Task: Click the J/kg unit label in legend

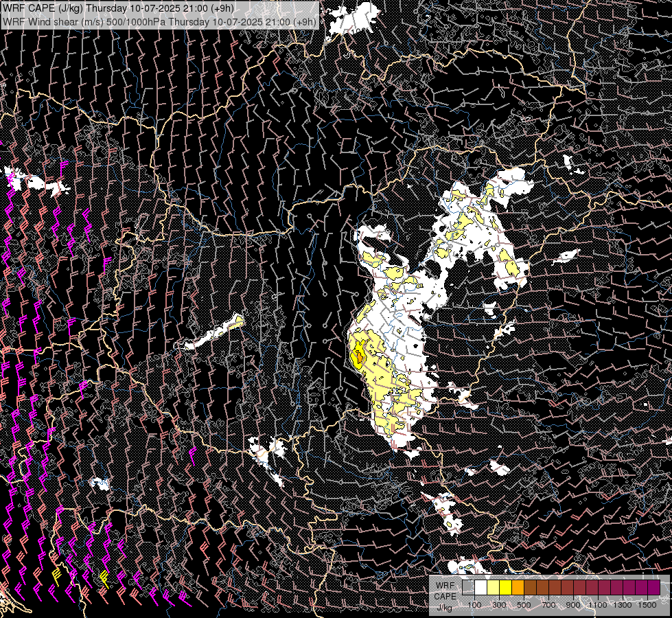Action: [x=445, y=608]
